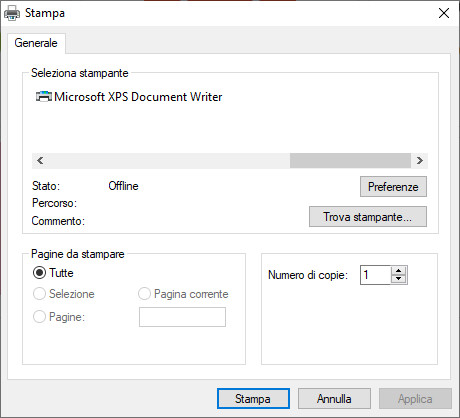
Task: Select the Pagina corrente radio option
Action: (144, 294)
